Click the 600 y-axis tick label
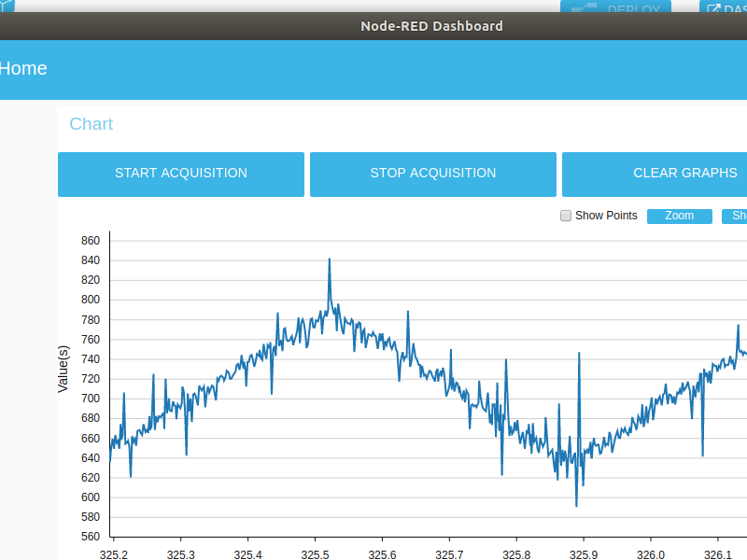This screenshot has width=747, height=560. 91,497
